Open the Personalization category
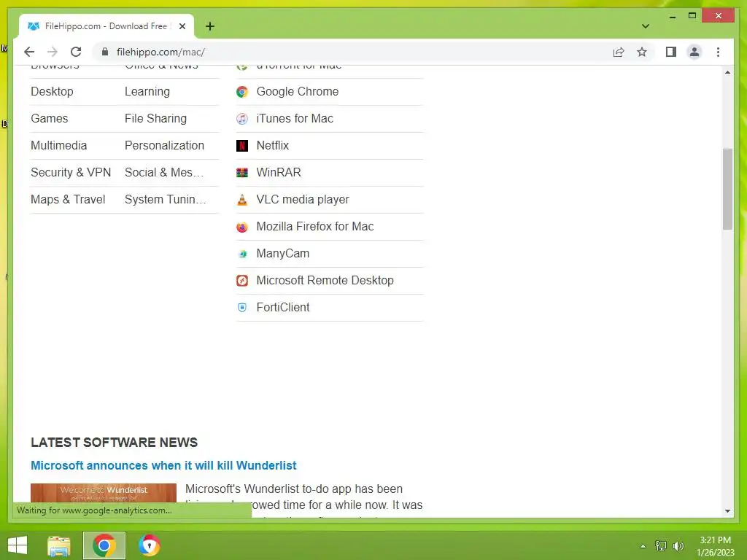Image resolution: width=747 pixels, height=560 pixels. pos(164,145)
